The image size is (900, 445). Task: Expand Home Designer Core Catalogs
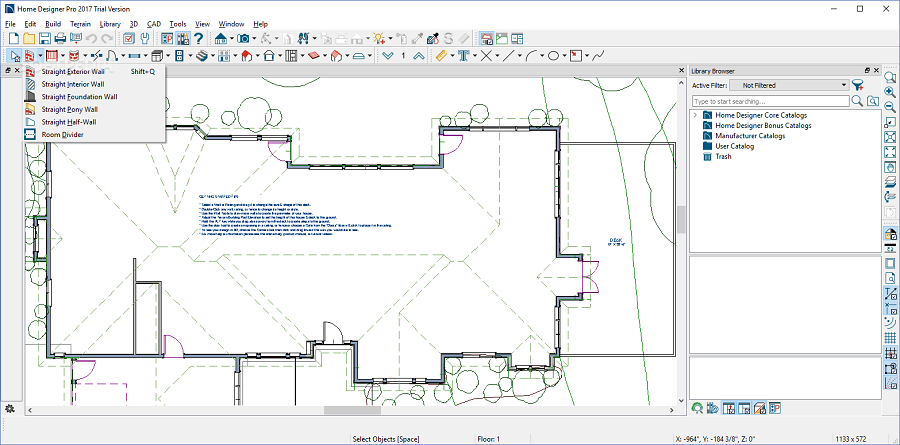695,115
